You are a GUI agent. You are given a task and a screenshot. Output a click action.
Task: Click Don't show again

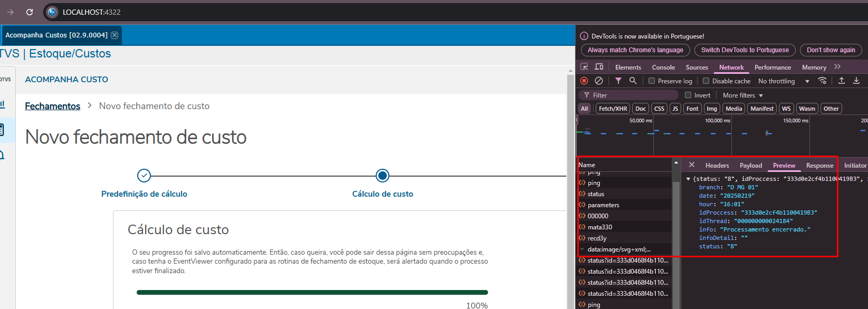[831, 50]
